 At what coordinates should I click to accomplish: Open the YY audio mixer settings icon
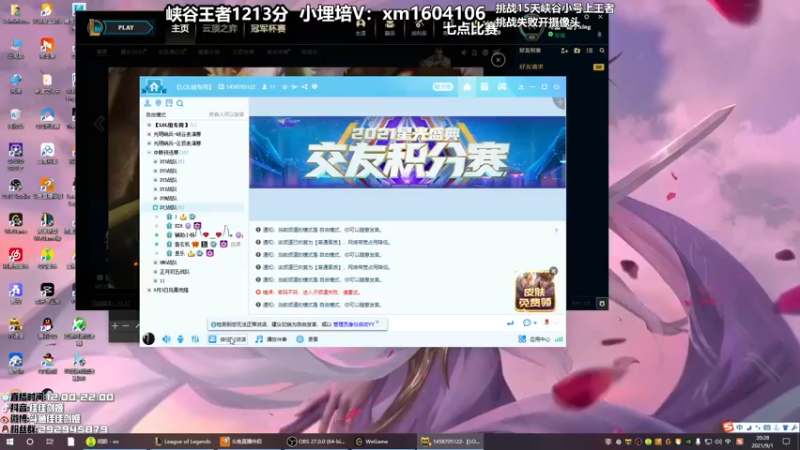pyautogui.click(x=195, y=339)
